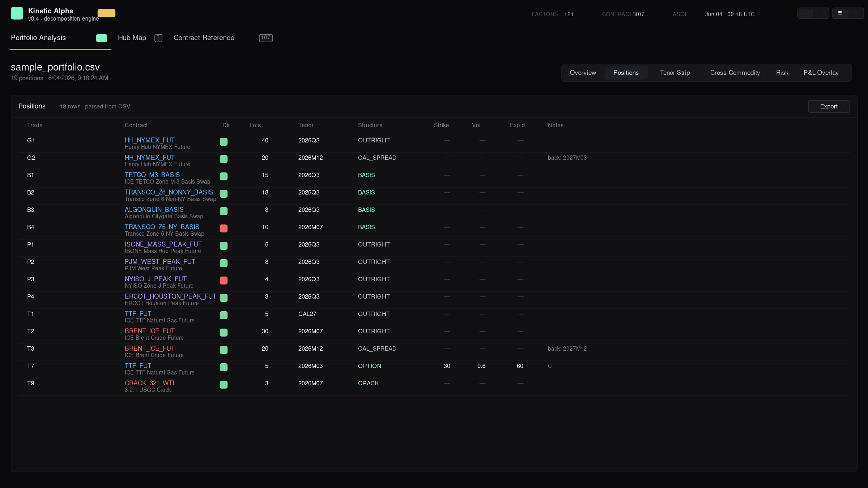This screenshot has height=488, width=868.
Task: Open TTF_FUT contract link in row T1
Action: (x=138, y=314)
